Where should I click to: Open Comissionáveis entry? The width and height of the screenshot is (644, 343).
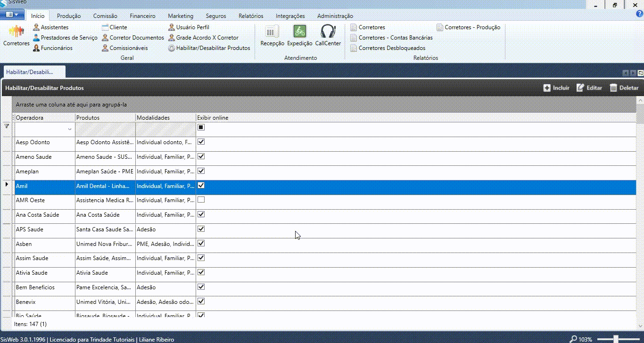tap(125, 48)
